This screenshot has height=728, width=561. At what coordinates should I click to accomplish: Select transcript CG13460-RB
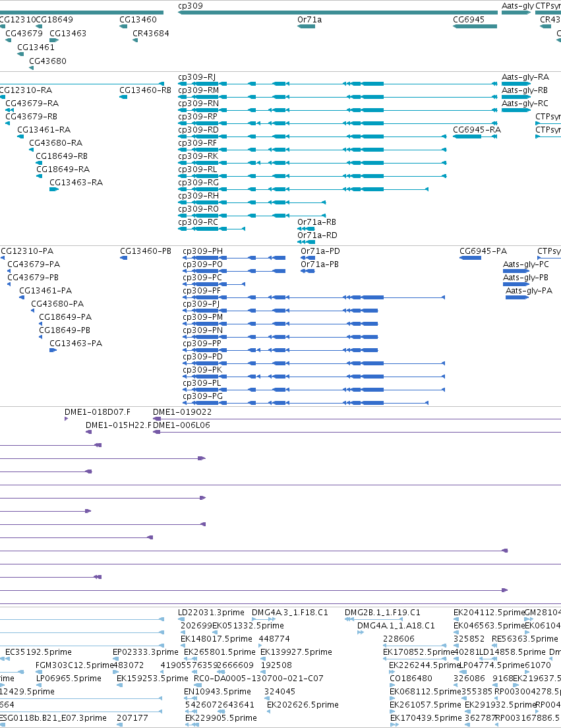[145, 90]
